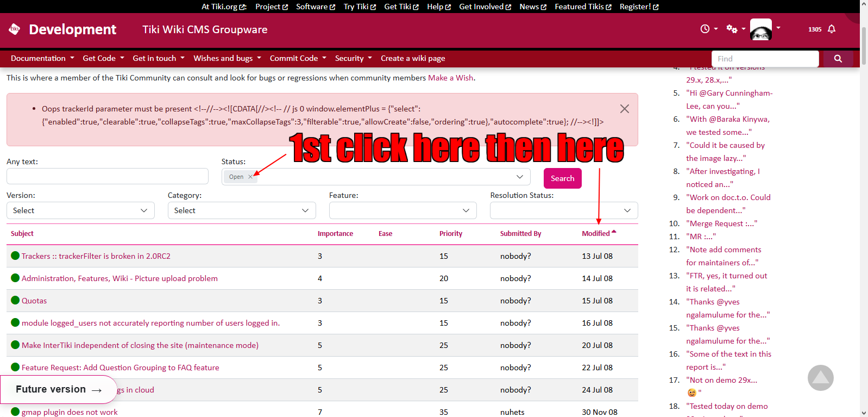Click the 1305 notification count
Viewport: 868px width, 417px height.
[x=815, y=29]
